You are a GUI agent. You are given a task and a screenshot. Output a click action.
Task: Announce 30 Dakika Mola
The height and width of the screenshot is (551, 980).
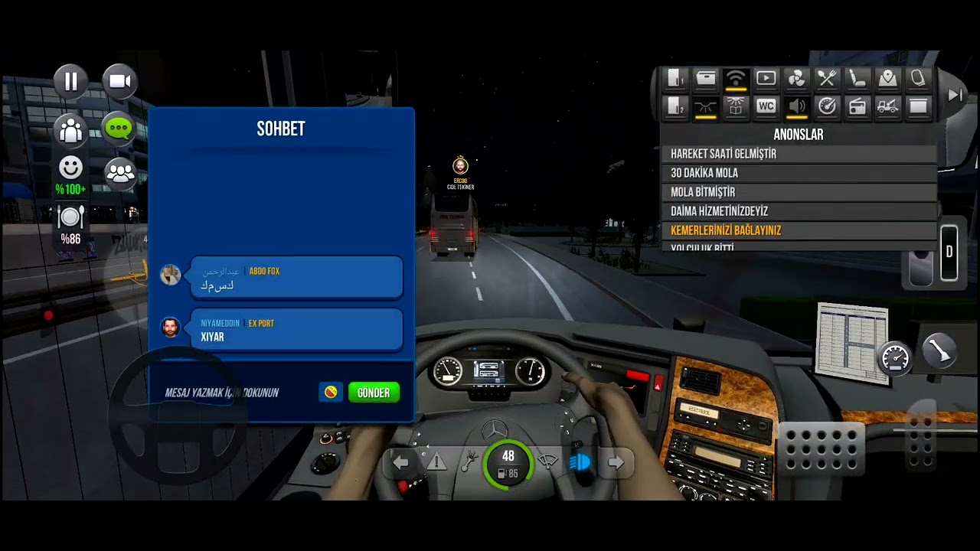pyautogui.click(x=799, y=173)
